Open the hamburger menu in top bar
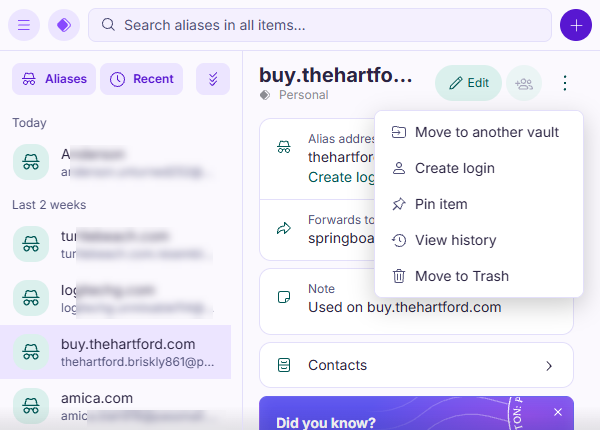This screenshot has width=600, height=430. point(24,25)
